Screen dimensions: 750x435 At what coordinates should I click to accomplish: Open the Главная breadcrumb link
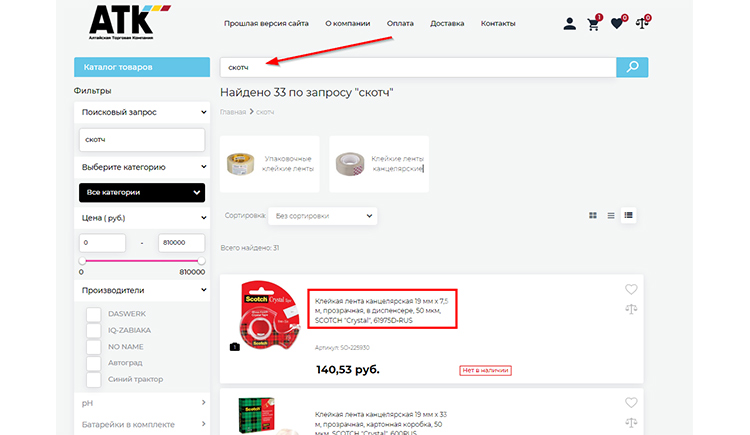point(233,112)
